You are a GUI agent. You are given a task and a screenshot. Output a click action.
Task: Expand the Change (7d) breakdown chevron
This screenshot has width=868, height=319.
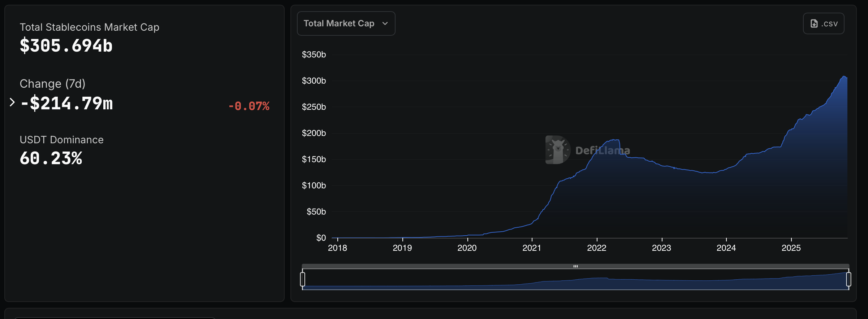(12, 102)
